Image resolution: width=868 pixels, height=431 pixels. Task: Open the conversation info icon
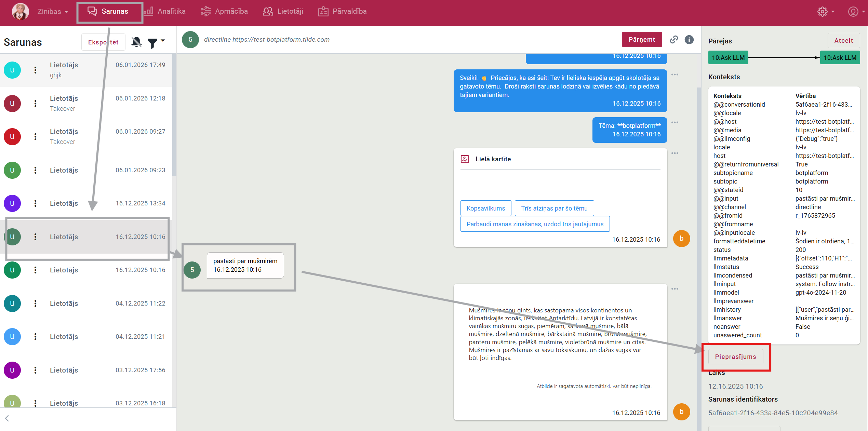pyautogui.click(x=689, y=40)
